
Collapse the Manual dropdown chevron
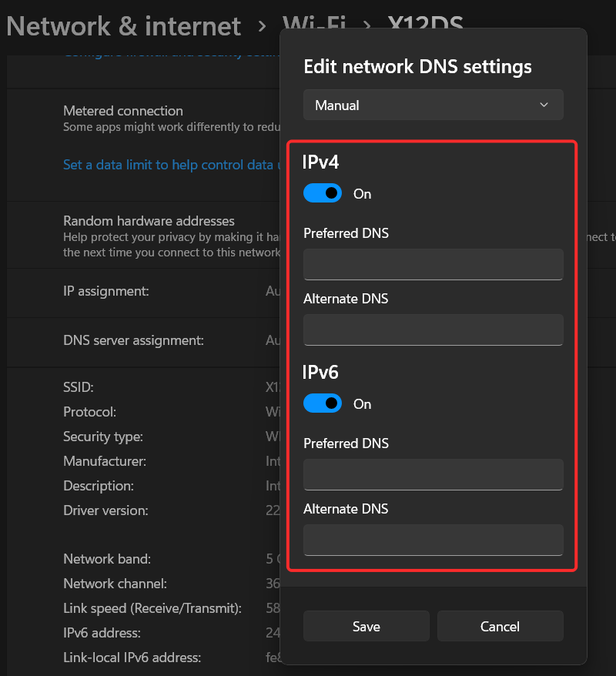click(544, 104)
